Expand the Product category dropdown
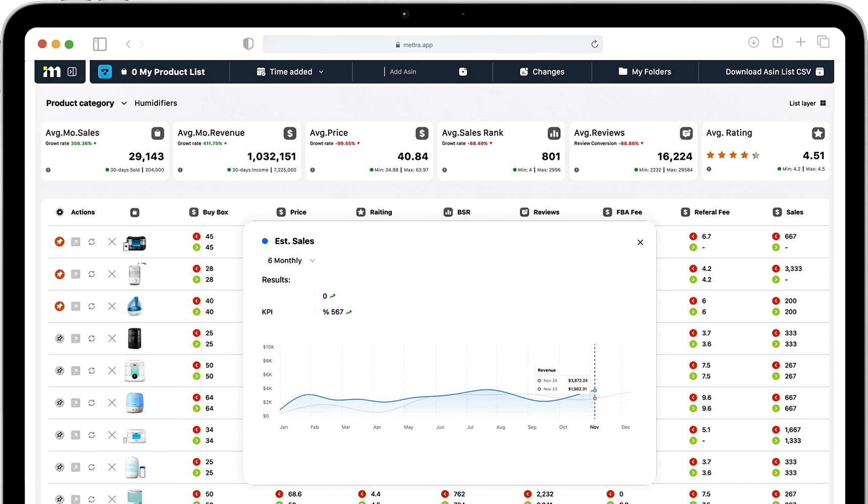This screenshot has height=504, width=868. (86, 103)
